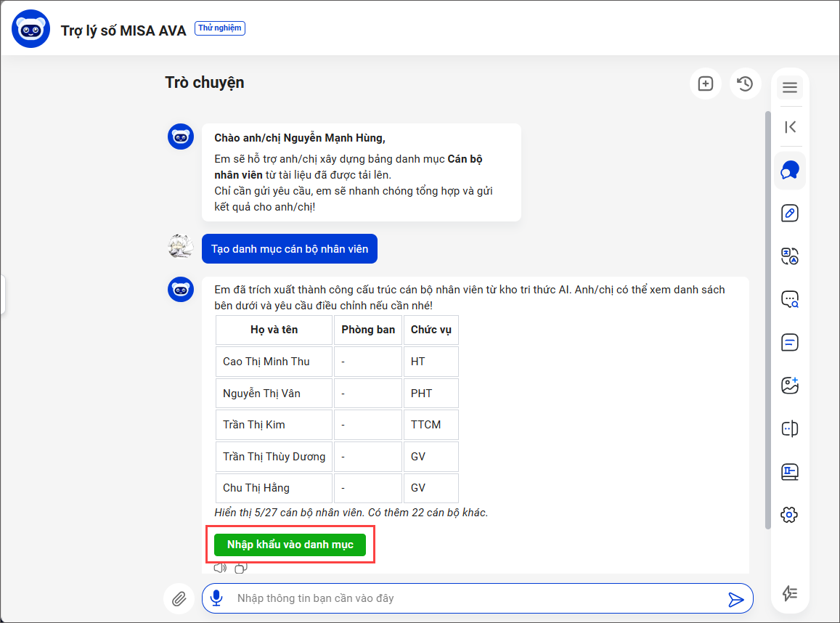Open the AI image generation icon
This screenshot has width=840, height=623.
point(790,385)
